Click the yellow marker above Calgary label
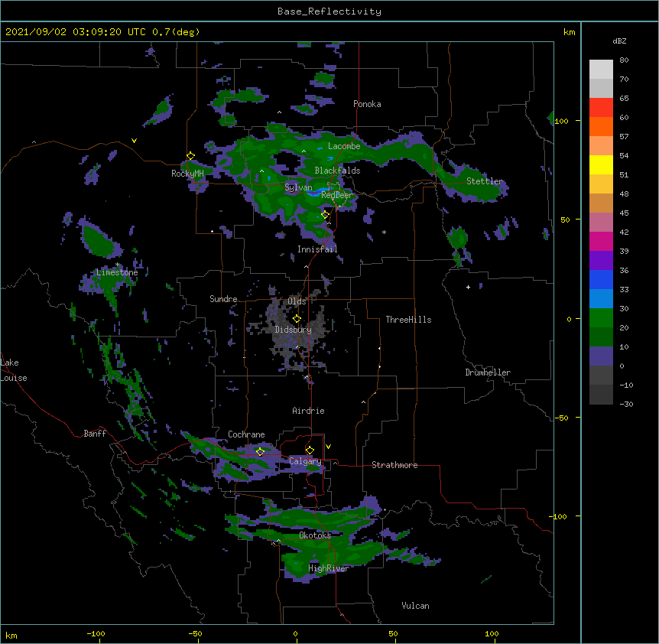659x644 pixels. point(310,450)
